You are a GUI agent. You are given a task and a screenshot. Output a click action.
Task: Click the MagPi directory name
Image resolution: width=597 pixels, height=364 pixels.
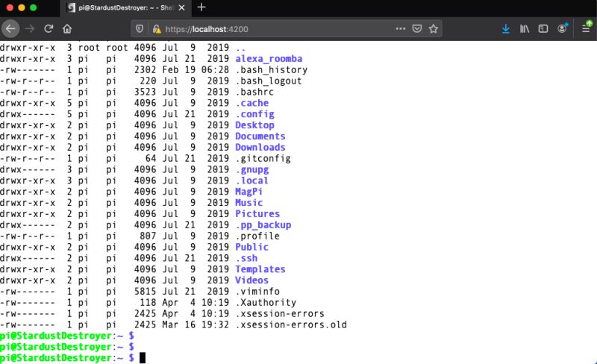(249, 192)
